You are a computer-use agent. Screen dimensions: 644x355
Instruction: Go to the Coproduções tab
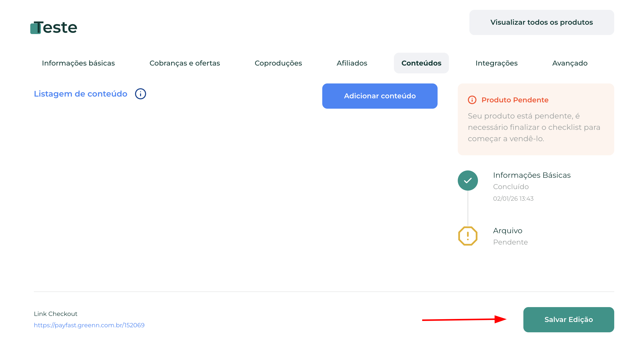278,63
